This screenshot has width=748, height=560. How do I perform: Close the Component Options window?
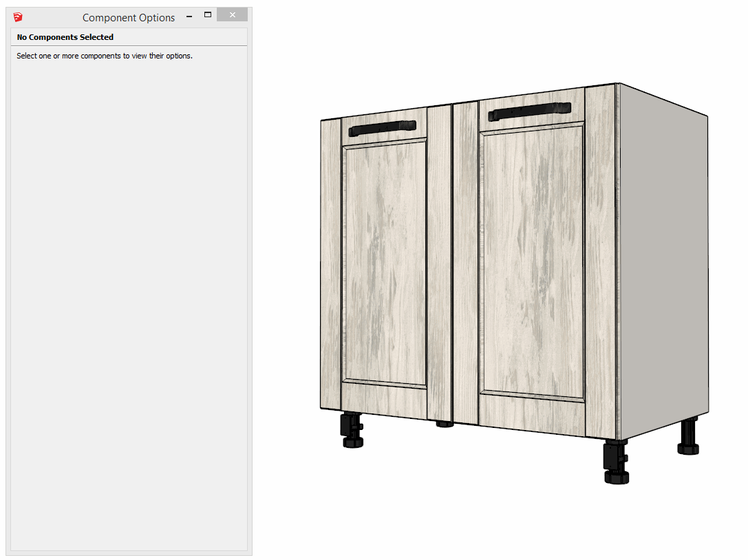click(x=232, y=15)
